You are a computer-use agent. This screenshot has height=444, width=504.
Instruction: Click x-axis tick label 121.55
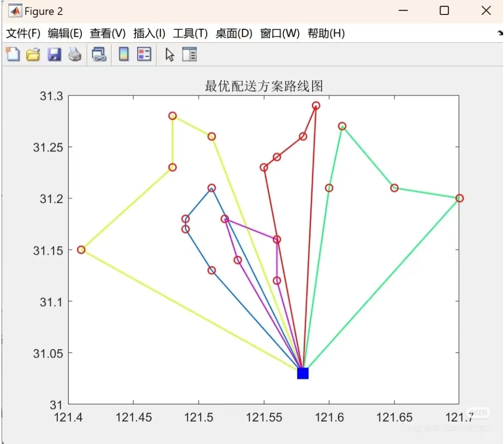tap(264, 417)
